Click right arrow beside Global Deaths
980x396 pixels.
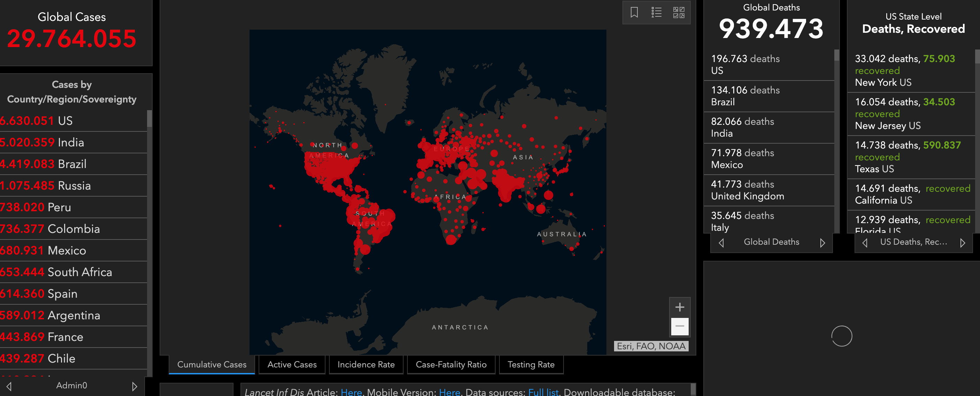coord(822,242)
